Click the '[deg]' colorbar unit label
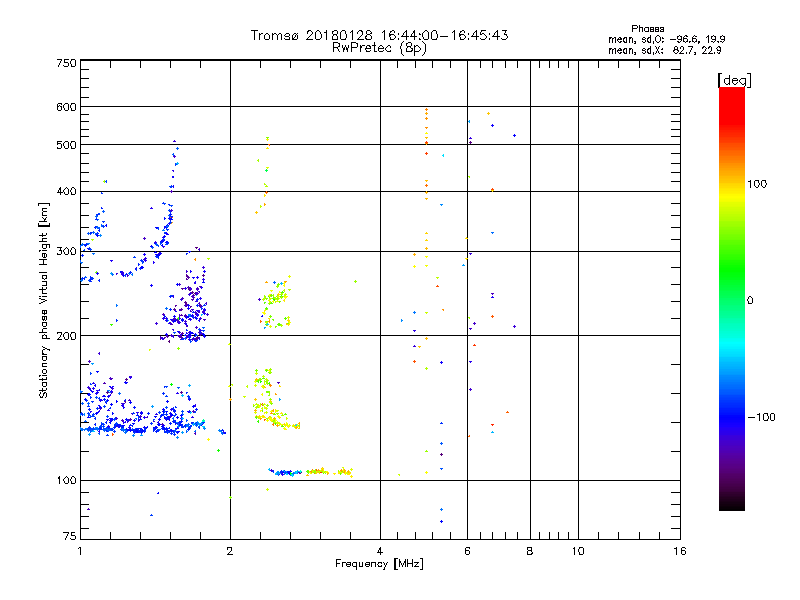800x600 pixels. click(x=734, y=80)
